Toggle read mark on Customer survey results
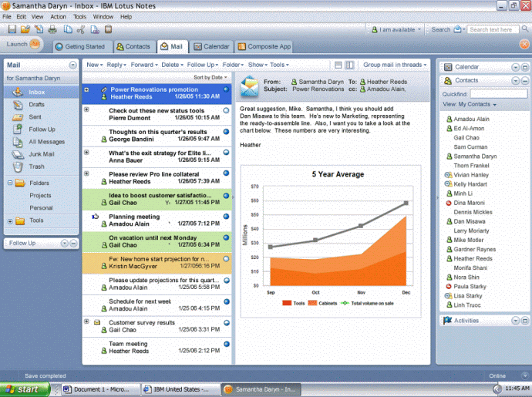The width and height of the screenshot is (532, 397). pyautogui.click(x=227, y=323)
